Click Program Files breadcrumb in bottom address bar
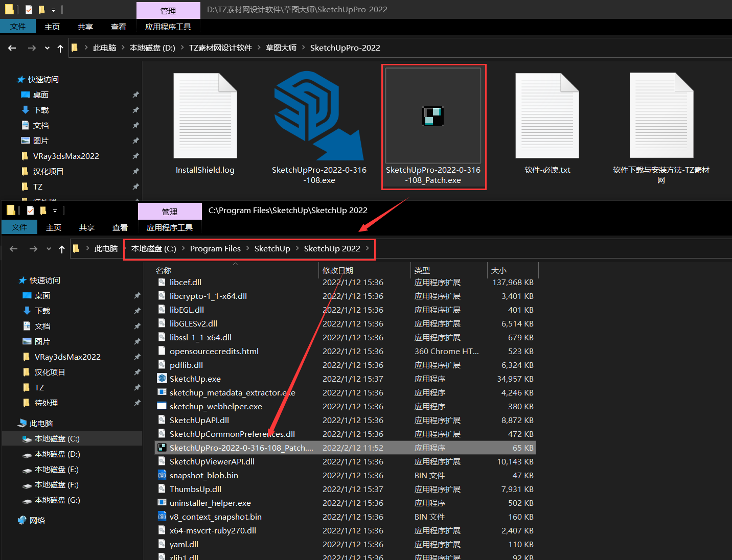Image resolution: width=732 pixels, height=560 pixels. point(215,248)
